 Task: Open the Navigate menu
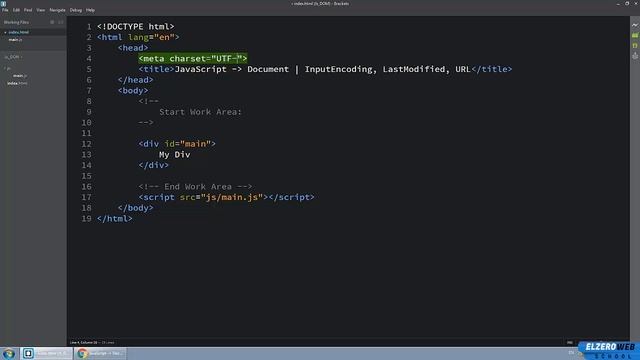tap(57, 10)
